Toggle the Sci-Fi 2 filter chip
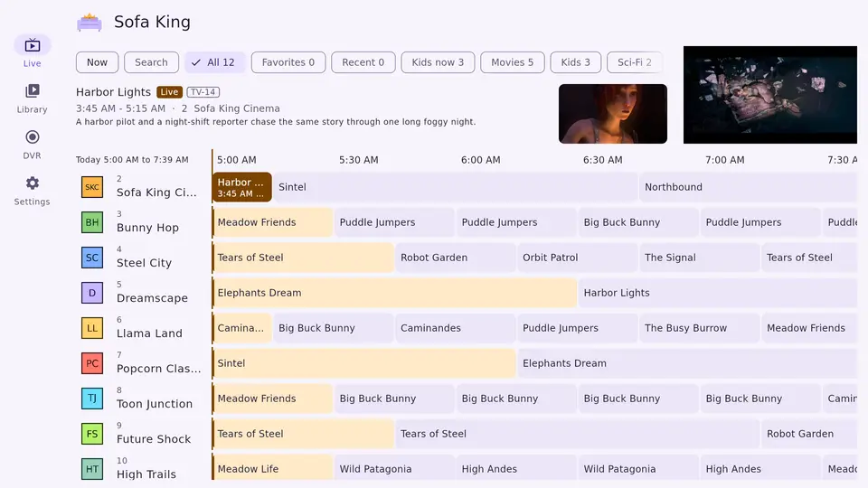The image size is (868, 488). click(x=635, y=62)
